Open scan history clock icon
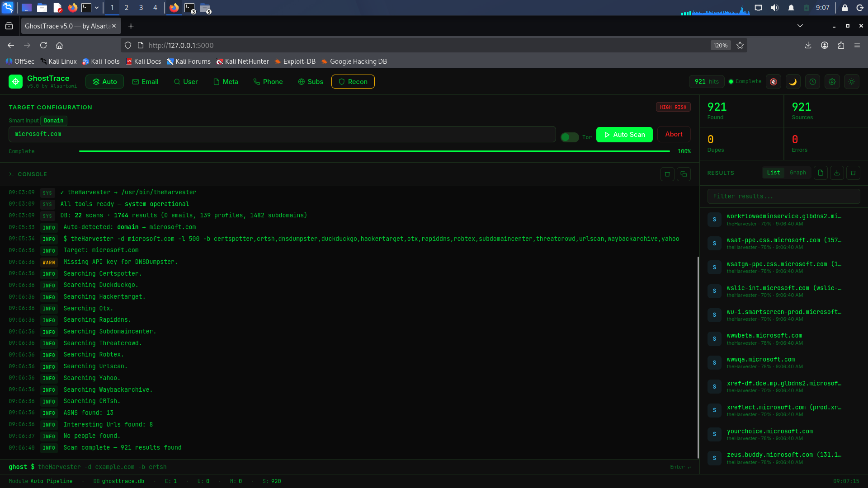 coord(812,82)
